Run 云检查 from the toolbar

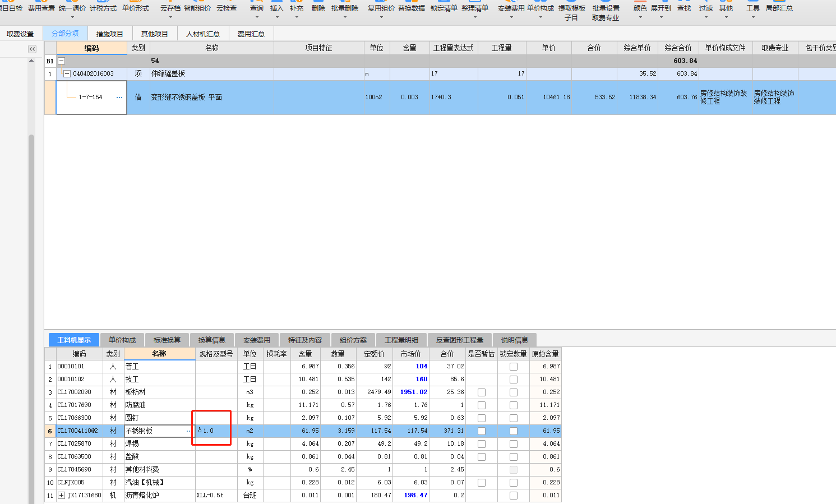click(x=227, y=8)
